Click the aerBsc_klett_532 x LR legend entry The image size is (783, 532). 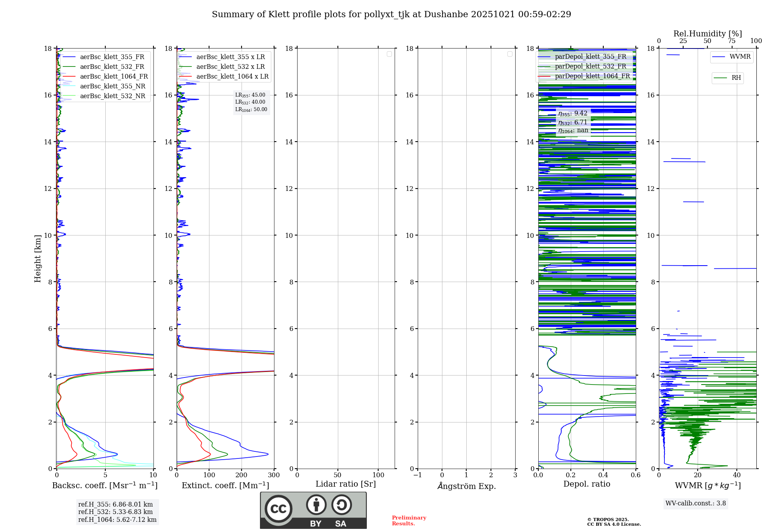click(230, 67)
